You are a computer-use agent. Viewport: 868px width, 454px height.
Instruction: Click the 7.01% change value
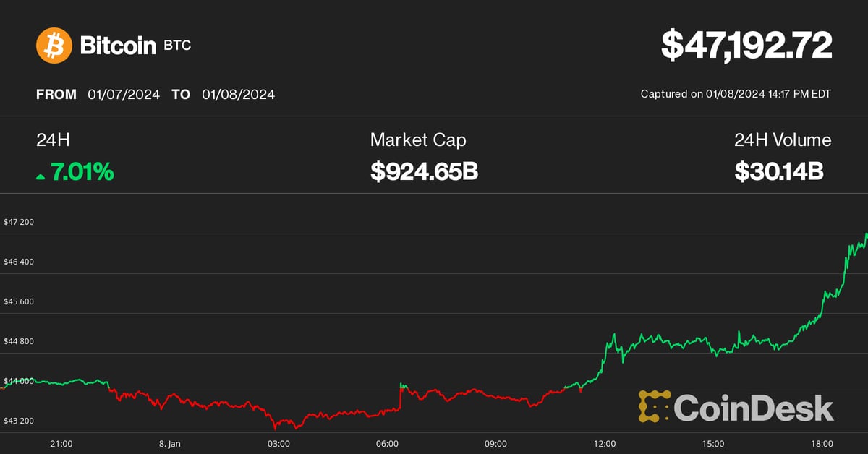pos(82,172)
